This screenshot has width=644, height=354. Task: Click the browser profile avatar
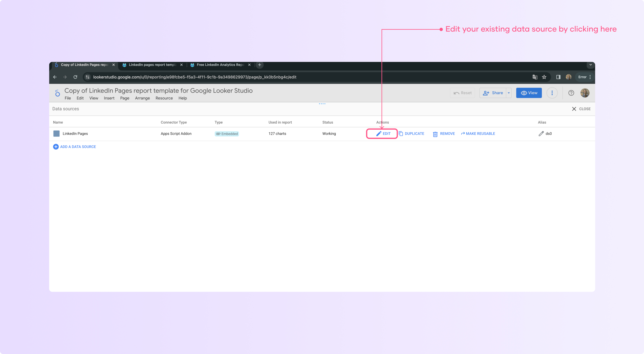pos(569,77)
